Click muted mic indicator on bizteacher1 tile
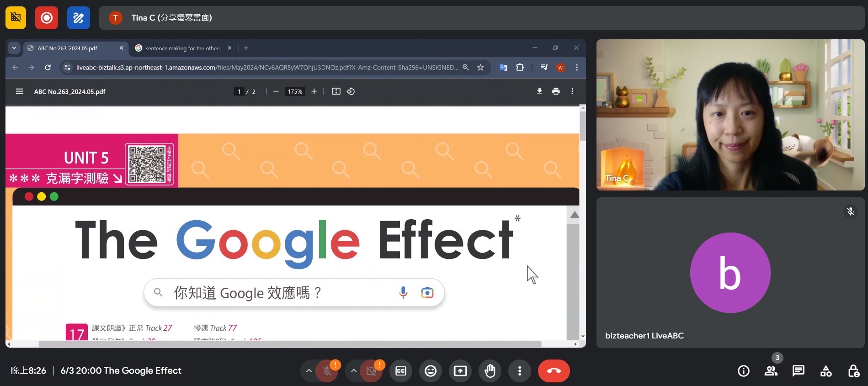 click(x=850, y=212)
